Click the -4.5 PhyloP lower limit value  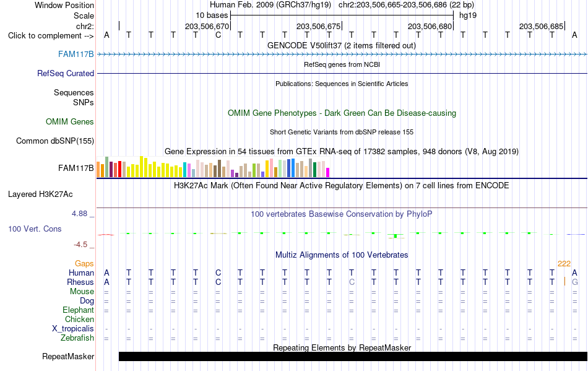tap(80, 245)
